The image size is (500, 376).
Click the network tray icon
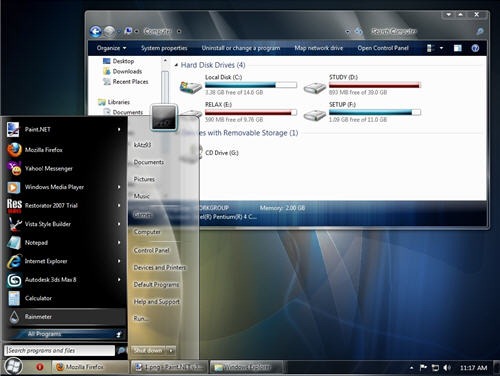tap(435, 368)
